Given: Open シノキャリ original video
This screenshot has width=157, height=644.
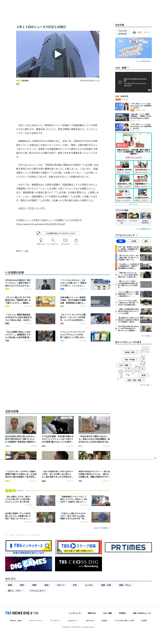Looking at the screenshot, I should (134, 217).
